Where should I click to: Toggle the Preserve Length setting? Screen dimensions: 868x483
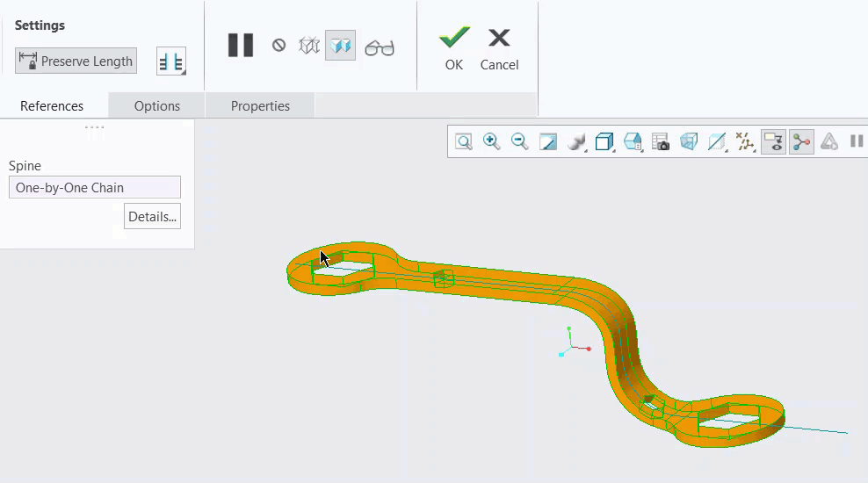coord(76,61)
